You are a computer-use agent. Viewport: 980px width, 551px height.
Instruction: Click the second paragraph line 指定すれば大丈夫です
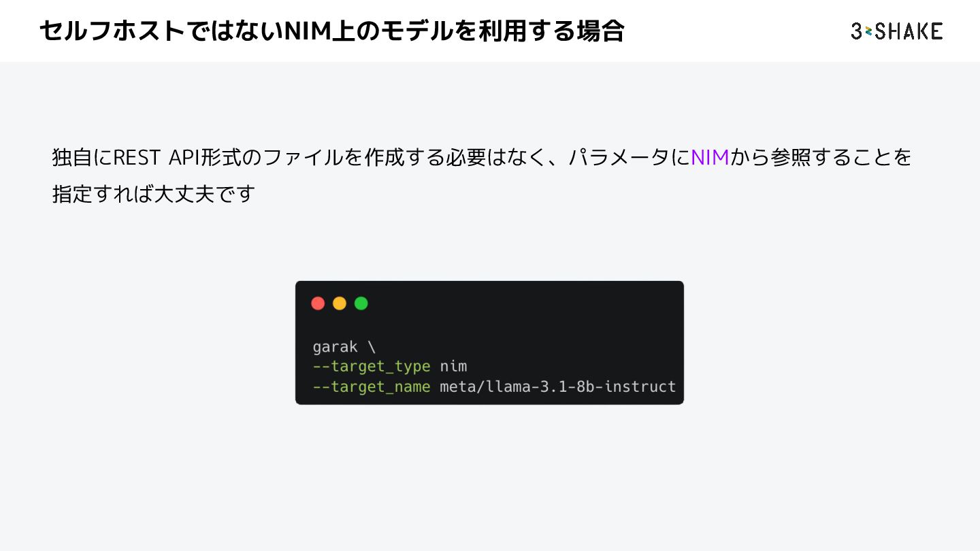(153, 194)
